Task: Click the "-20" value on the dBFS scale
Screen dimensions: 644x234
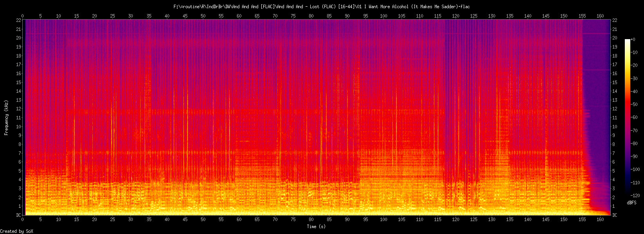Action: point(634,65)
